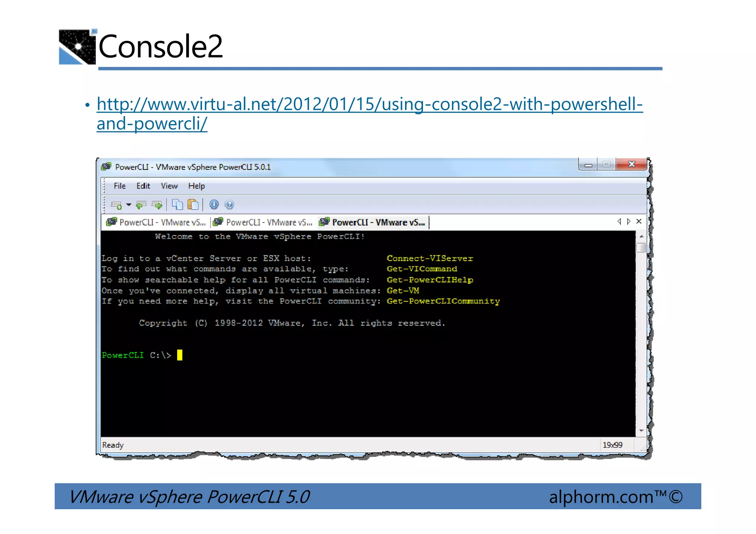
Task: Click the Welcome to VMware vSphere PowerCLI text
Action: [260, 237]
